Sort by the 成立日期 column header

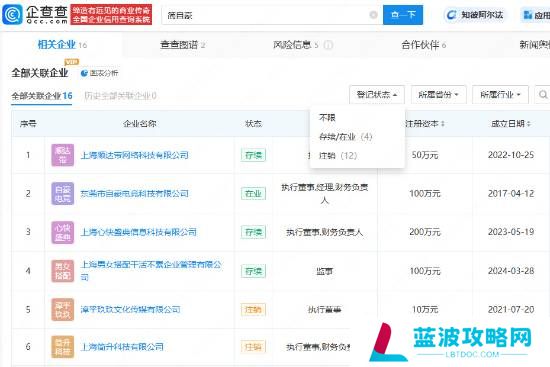tap(511, 124)
